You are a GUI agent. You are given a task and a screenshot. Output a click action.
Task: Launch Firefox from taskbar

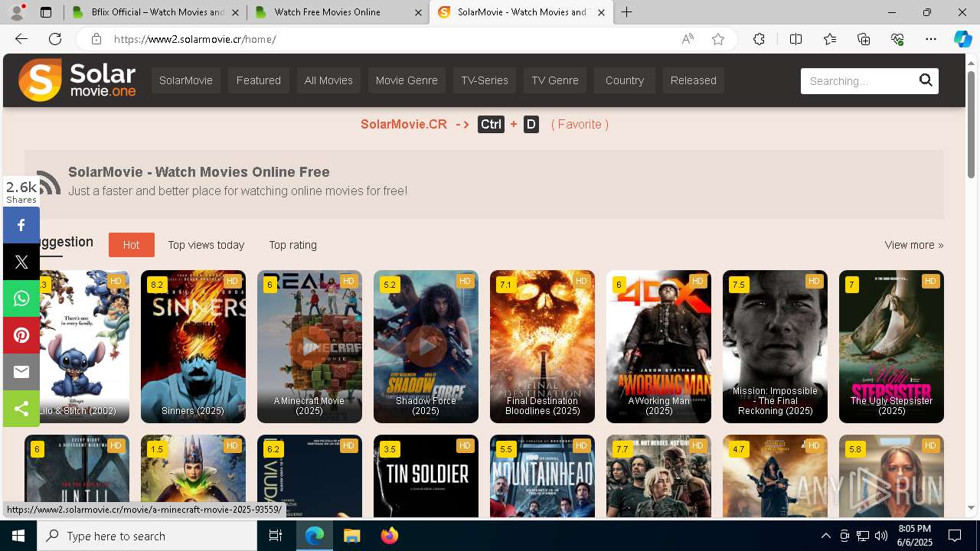[389, 536]
